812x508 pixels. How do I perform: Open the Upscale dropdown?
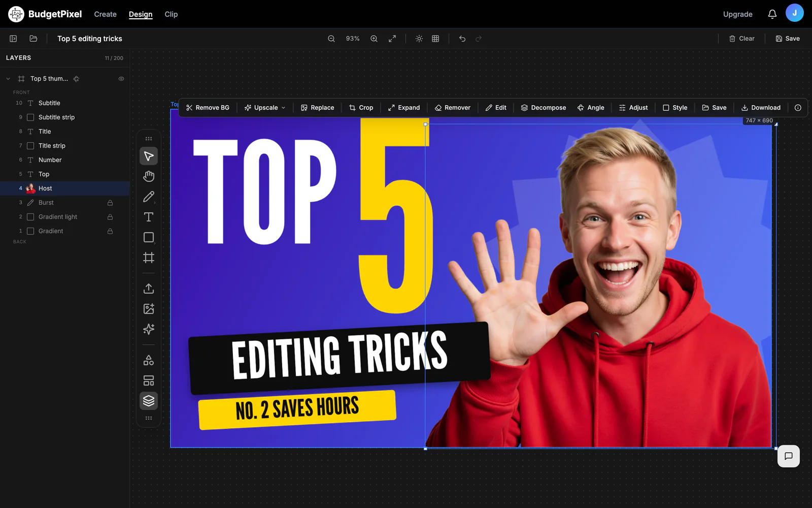265,108
